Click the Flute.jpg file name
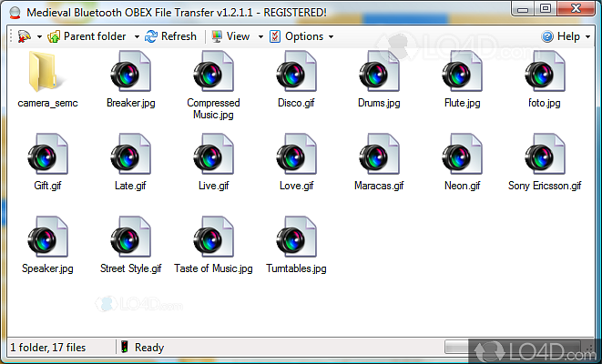 tap(463, 103)
